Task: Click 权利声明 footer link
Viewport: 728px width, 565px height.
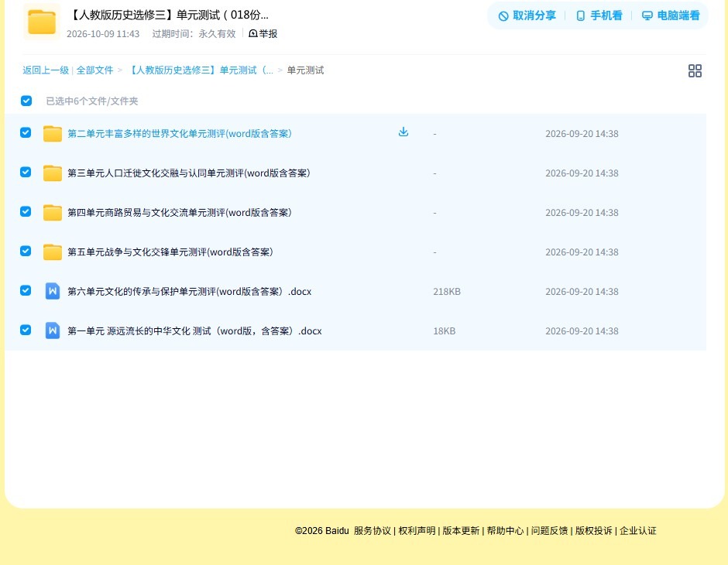Action: (417, 531)
